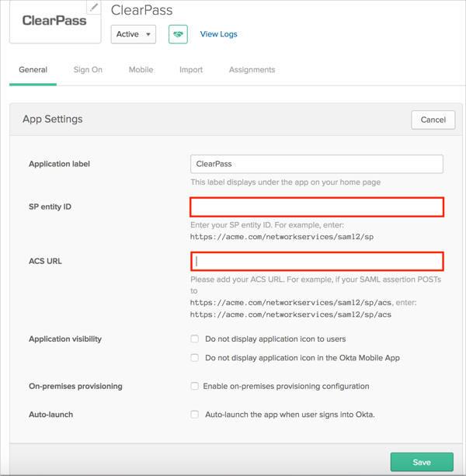Click the ClearPass app title heading
This screenshot has height=476, width=466.
point(142,10)
